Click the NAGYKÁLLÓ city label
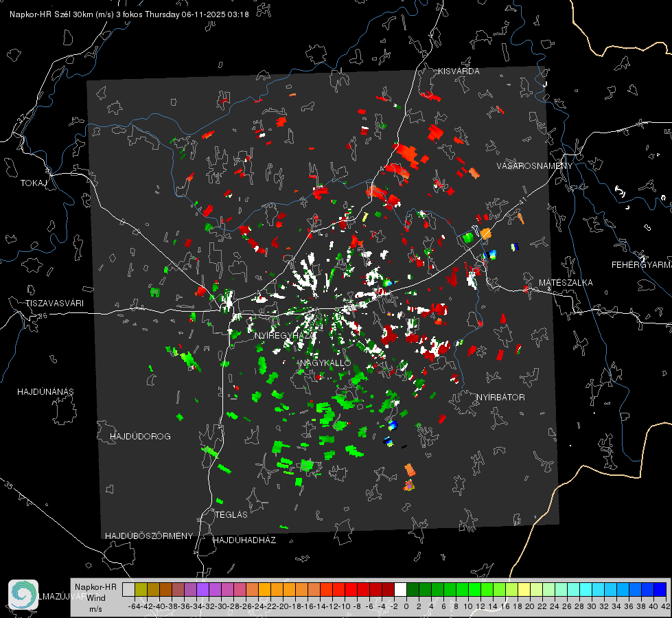Screen dimensions: 672x618 pos(325,363)
